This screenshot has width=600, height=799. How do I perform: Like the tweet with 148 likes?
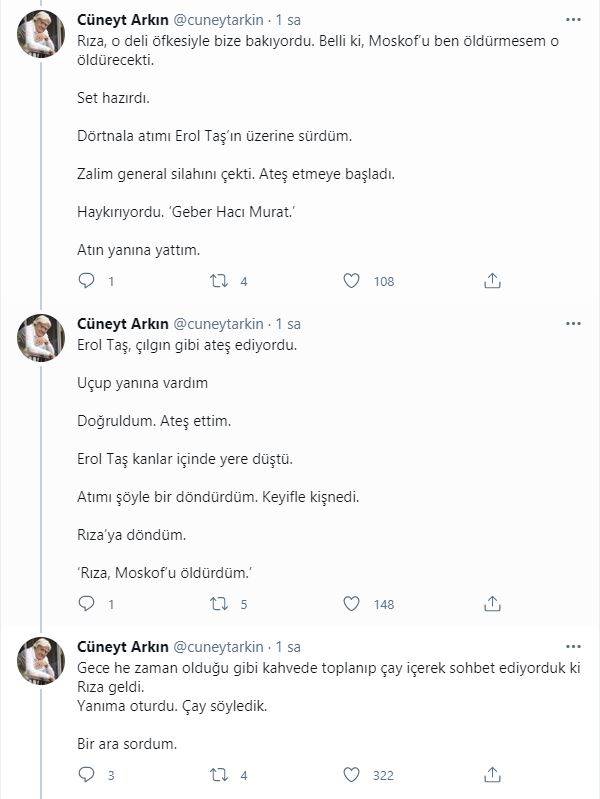pos(351,604)
